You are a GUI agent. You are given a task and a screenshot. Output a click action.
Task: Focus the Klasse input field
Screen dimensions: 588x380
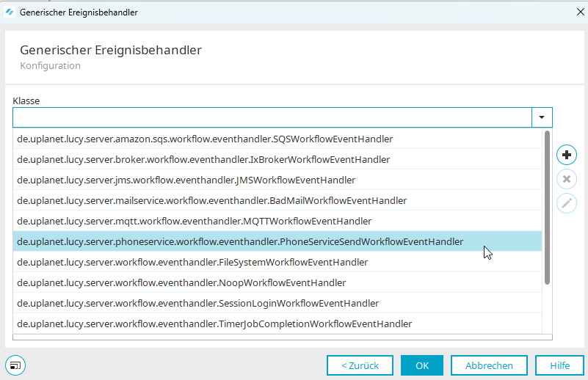[272, 117]
